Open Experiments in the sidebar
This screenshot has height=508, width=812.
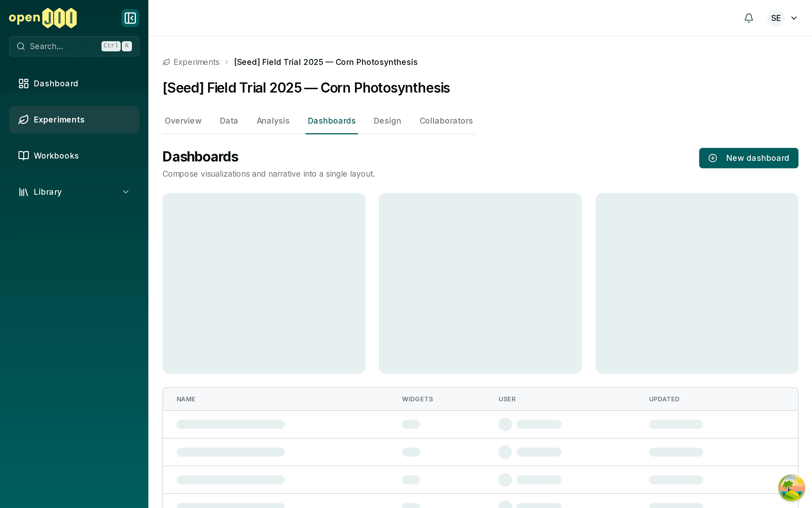coord(74,120)
